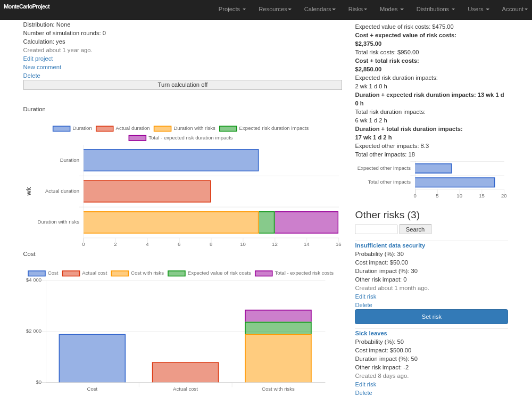Toggle Actual duration legend swatch
This screenshot has height=396, width=532.
click(104, 129)
